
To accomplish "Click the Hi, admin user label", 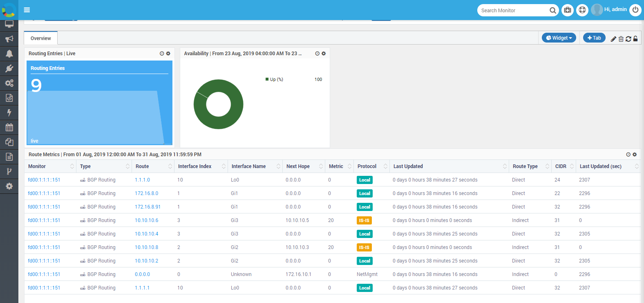I will [615, 9].
